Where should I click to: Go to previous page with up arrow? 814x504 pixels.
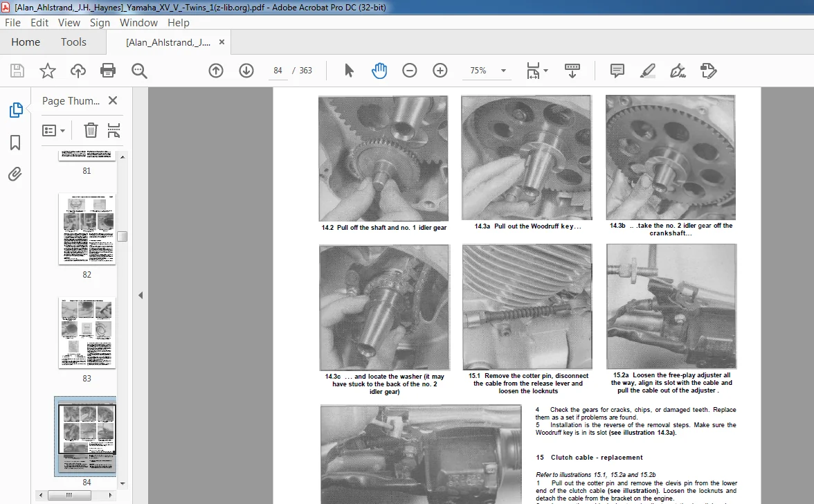point(216,71)
